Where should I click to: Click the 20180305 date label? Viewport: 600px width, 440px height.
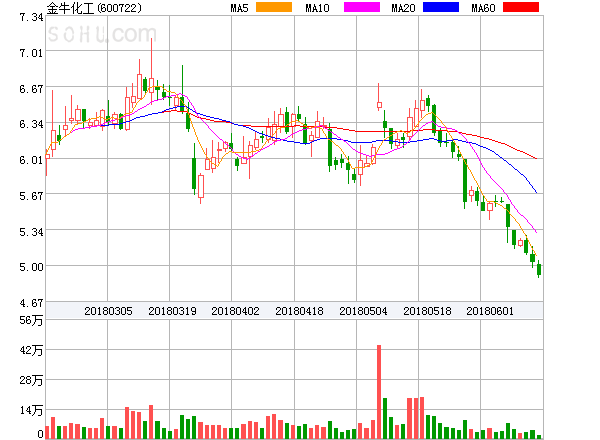click(108, 311)
